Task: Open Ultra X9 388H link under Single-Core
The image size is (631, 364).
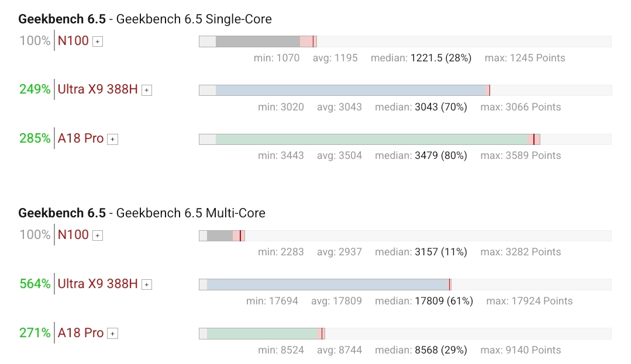Action: tap(98, 90)
